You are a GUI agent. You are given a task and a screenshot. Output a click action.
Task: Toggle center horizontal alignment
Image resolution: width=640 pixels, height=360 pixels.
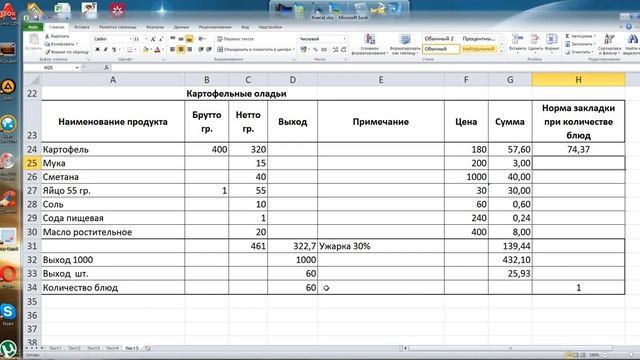click(181, 49)
